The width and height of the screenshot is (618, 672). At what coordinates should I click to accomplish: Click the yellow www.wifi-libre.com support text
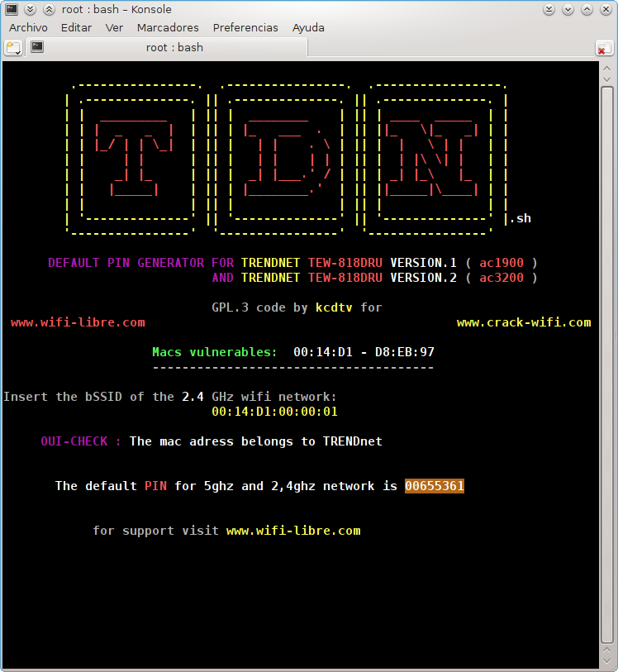click(293, 531)
